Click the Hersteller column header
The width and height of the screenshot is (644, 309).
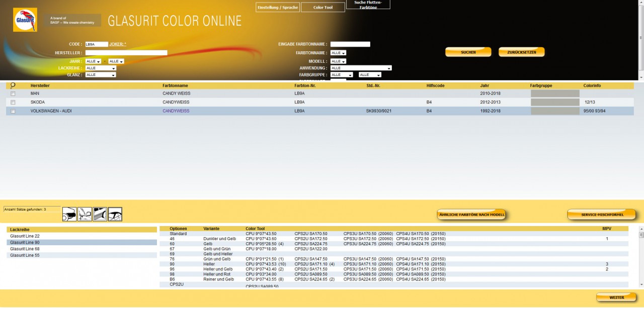[x=40, y=86]
